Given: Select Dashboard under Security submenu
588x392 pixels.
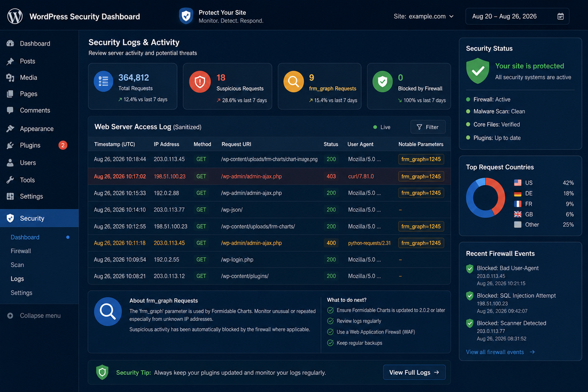Looking at the screenshot, I should point(25,237).
